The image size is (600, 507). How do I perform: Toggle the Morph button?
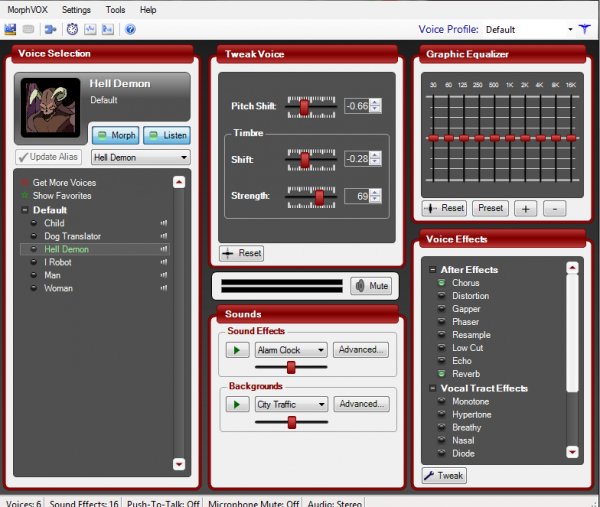116,135
